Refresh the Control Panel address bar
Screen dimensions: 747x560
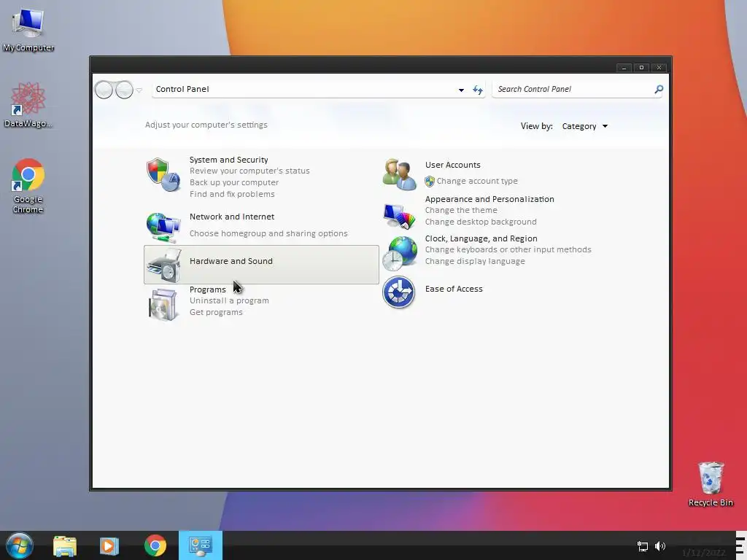click(x=477, y=90)
